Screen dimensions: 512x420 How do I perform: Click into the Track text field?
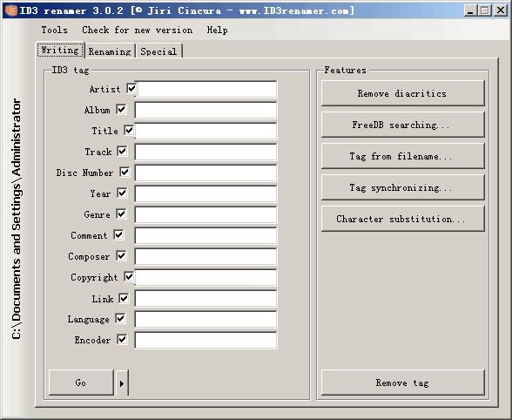(x=205, y=152)
